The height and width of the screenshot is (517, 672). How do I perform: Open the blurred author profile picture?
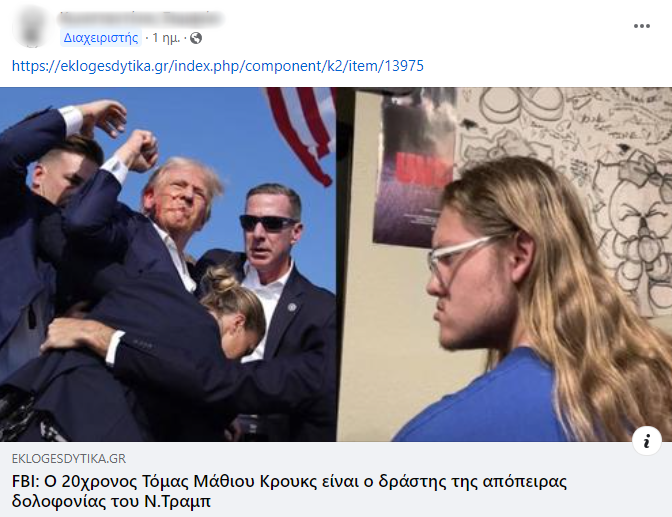point(32,26)
